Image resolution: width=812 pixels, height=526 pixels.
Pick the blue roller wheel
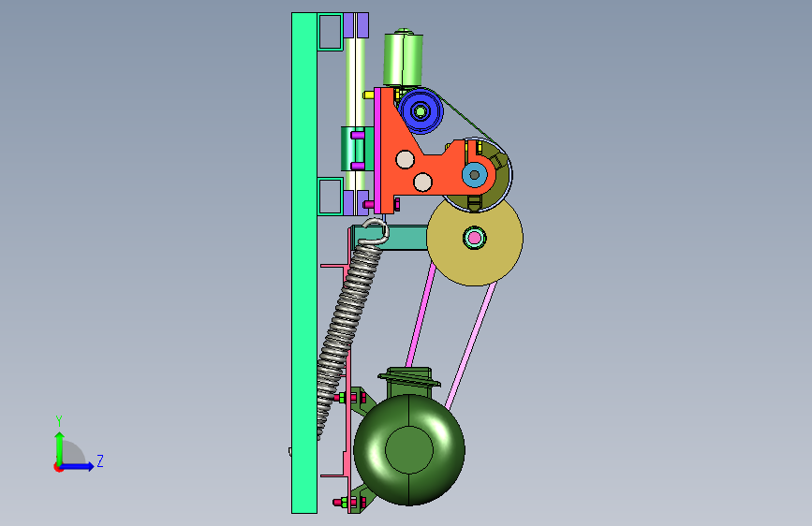(x=421, y=110)
